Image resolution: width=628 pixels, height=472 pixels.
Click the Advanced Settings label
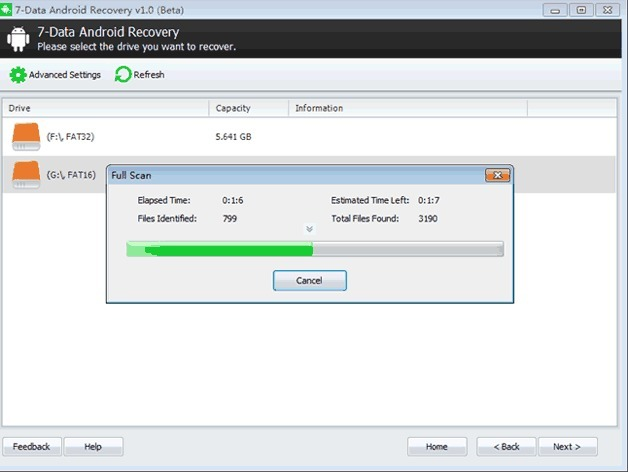64,75
